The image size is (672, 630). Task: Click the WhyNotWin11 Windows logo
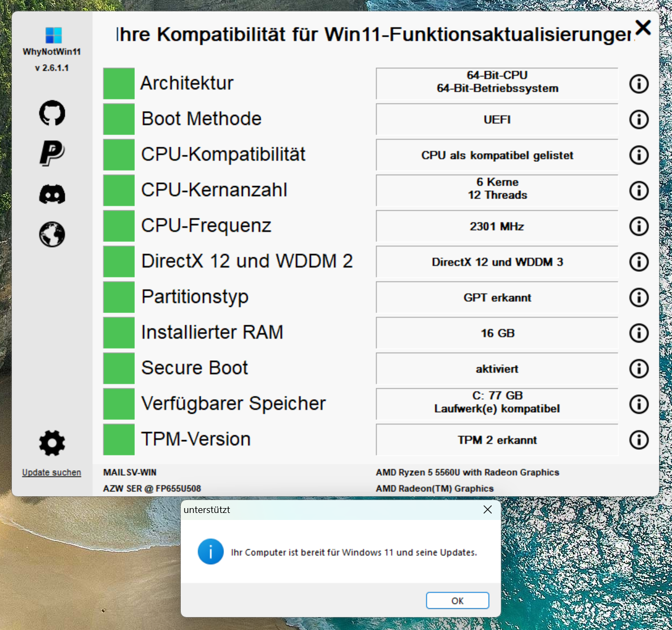coord(53,35)
